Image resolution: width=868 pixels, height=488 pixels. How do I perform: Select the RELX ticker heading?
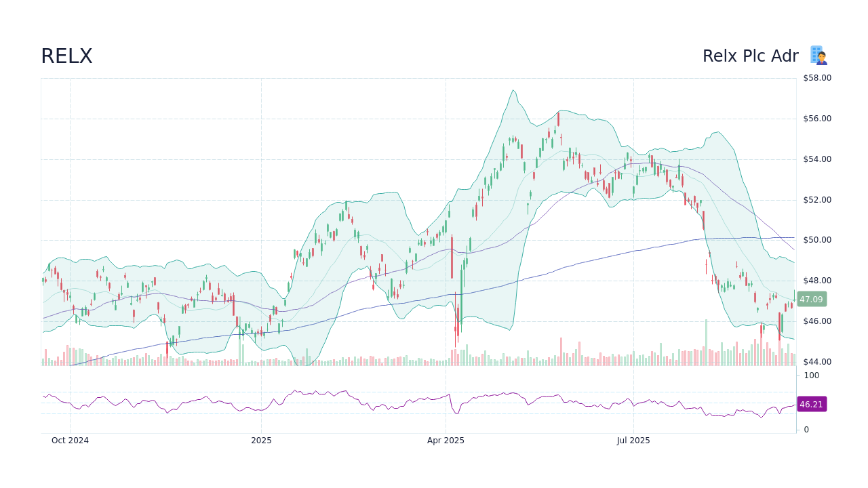coord(66,56)
